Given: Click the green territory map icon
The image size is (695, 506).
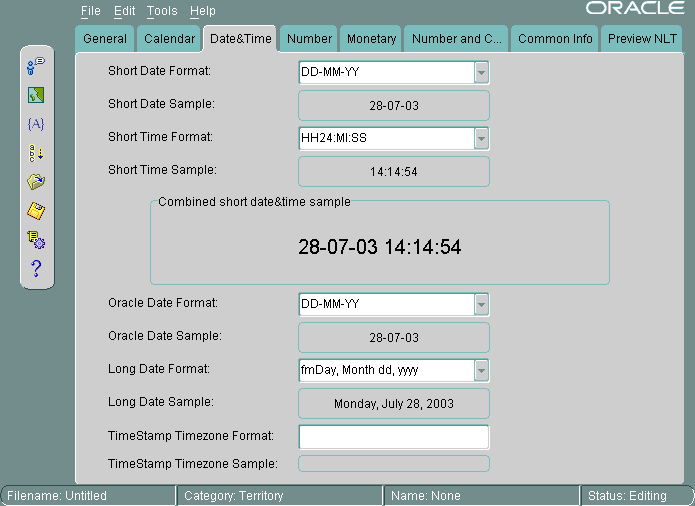Looking at the screenshot, I should coord(36,95).
